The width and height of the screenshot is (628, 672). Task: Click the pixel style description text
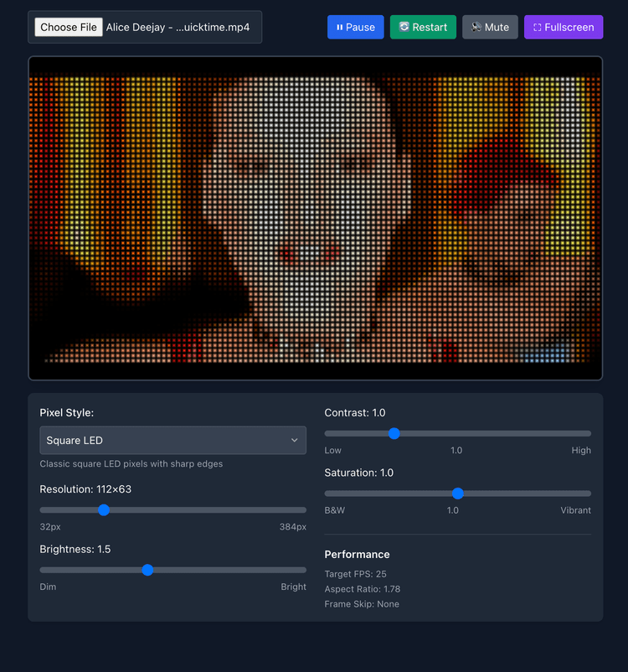click(131, 463)
